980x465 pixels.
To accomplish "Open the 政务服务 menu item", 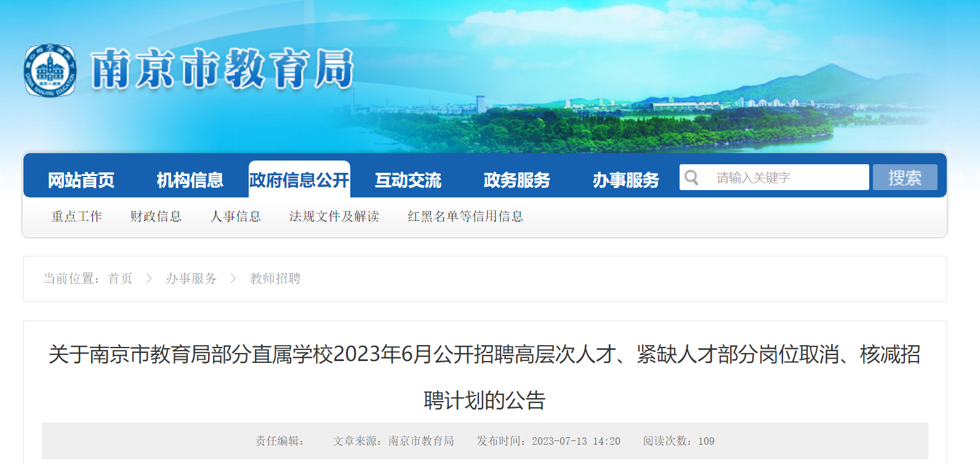I will pos(517,180).
